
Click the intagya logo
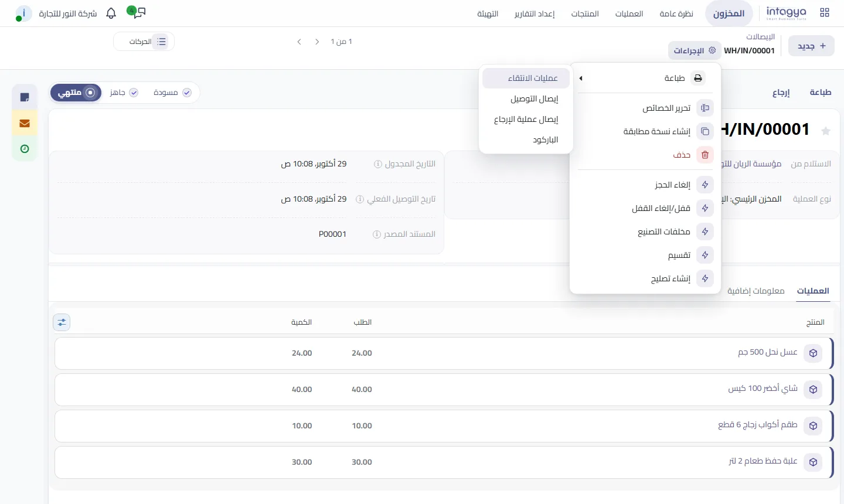click(x=786, y=13)
